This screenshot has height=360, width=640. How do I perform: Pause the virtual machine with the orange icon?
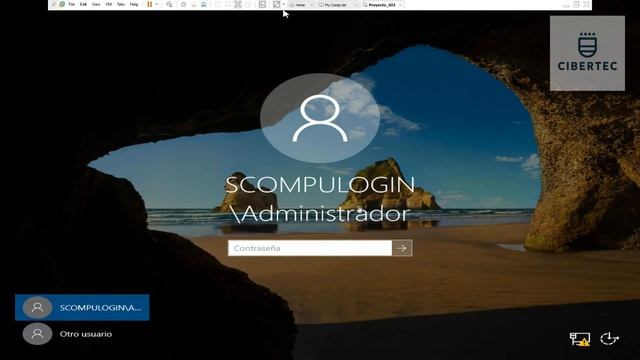click(x=149, y=4)
